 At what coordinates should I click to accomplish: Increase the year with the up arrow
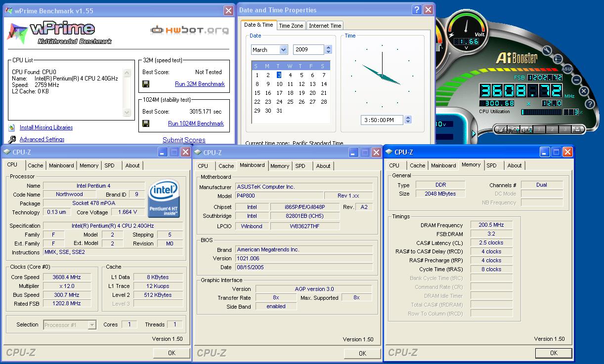coord(329,47)
